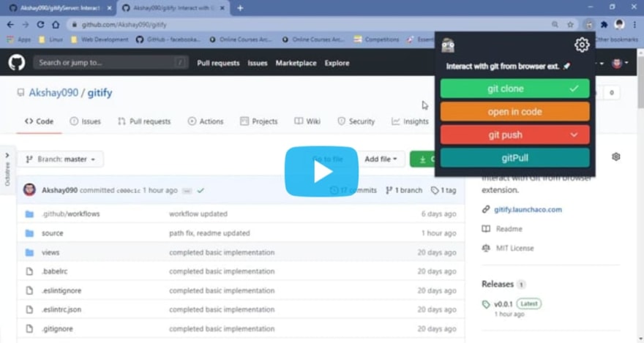
Task: Edit repository details with the About gear
Action: click(x=615, y=157)
